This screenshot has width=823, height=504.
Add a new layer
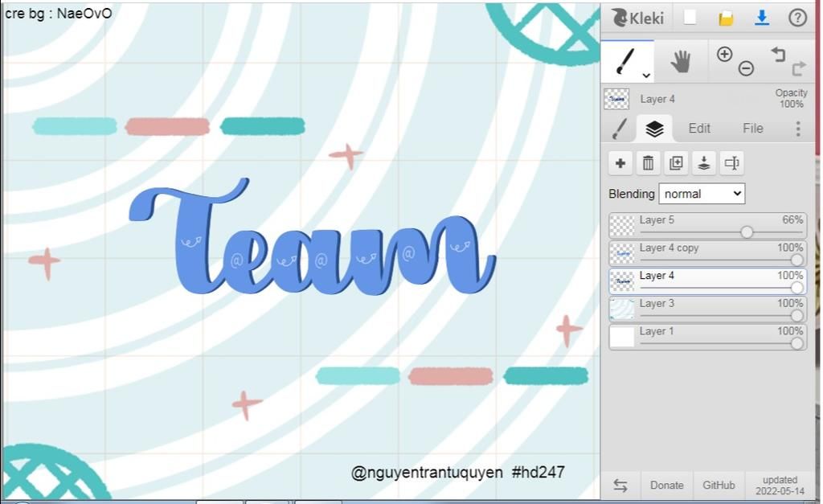[620, 163]
